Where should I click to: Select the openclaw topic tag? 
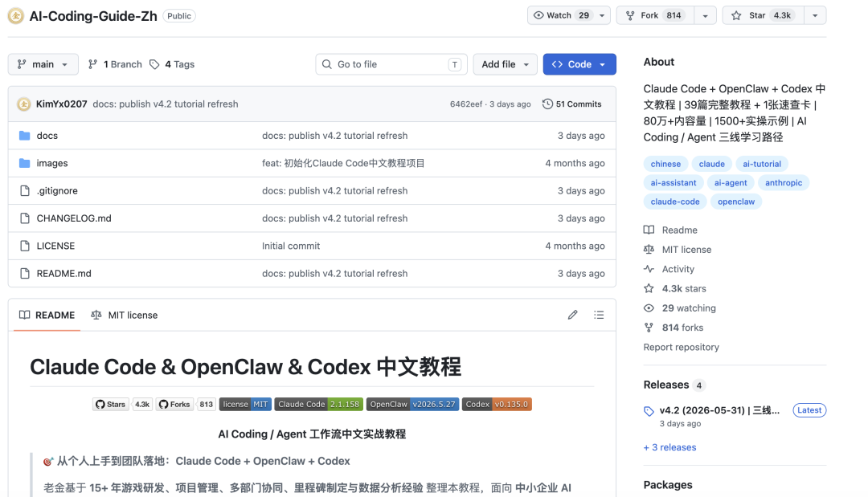(735, 202)
